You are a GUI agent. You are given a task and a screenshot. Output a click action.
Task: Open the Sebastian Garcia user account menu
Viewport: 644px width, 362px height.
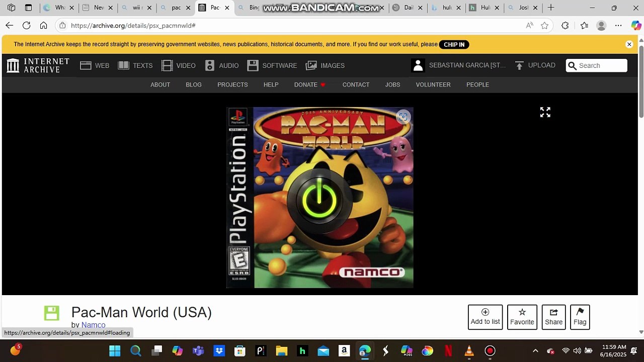coord(459,65)
